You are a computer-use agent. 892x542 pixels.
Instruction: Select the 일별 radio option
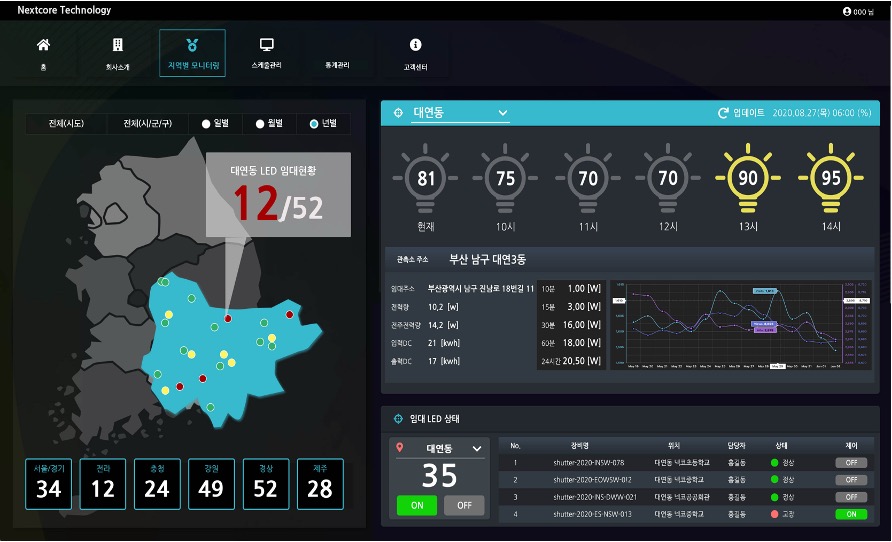(x=206, y=124)
